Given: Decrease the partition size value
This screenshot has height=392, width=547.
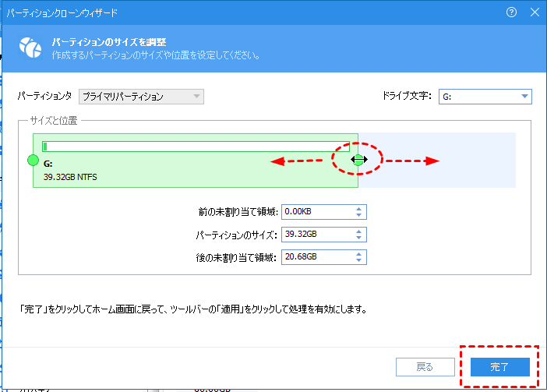Looking at the screenshot, I should (358, 238).
